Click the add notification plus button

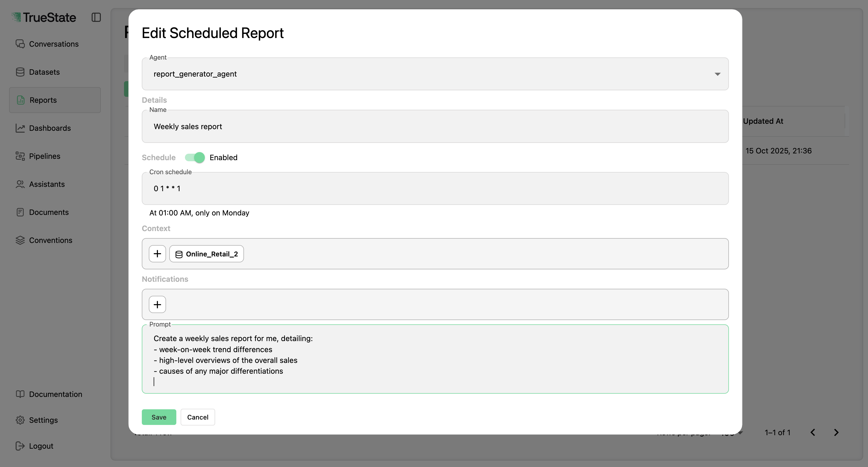(x=157, y=304)
